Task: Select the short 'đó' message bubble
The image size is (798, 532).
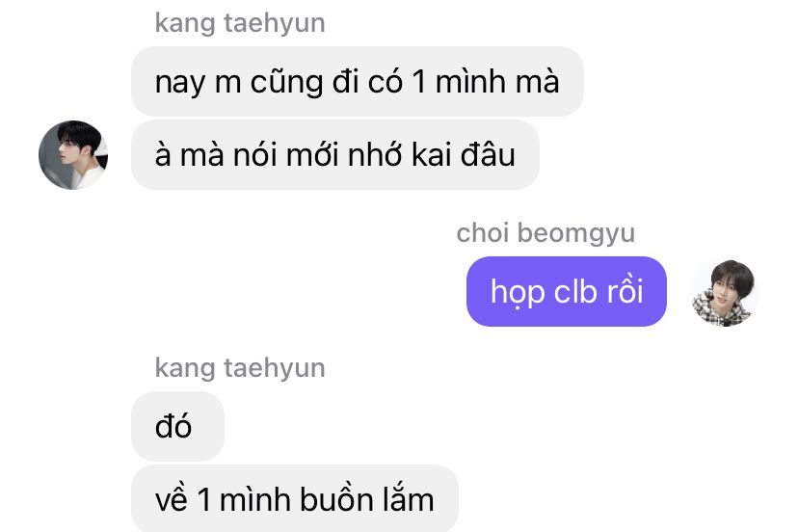Action: pyautogui.click(x=177, y=426)
